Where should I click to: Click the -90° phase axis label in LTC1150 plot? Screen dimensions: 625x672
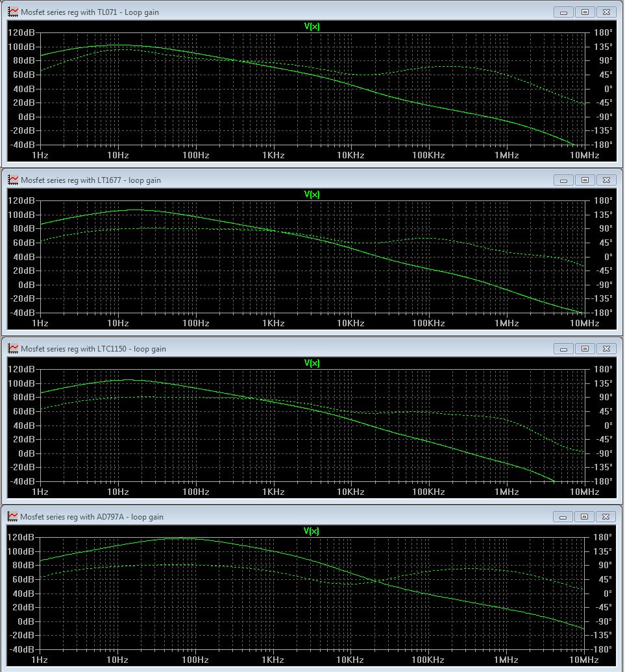(604, 453)
